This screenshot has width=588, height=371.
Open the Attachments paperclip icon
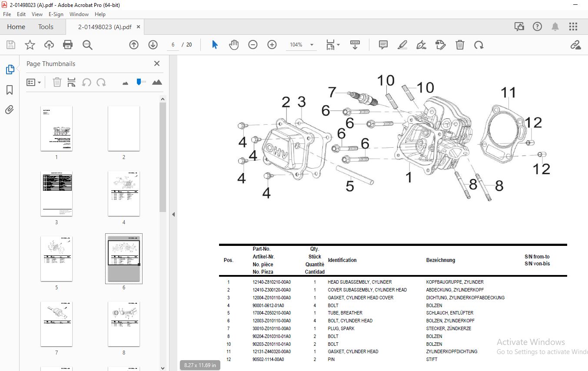(10, 109)
